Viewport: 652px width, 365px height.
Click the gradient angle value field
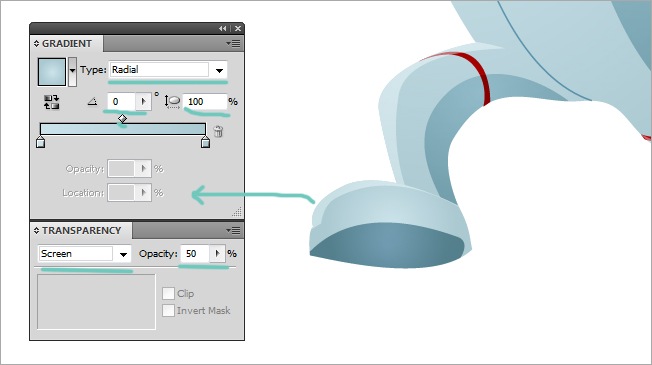click(121, 101)
